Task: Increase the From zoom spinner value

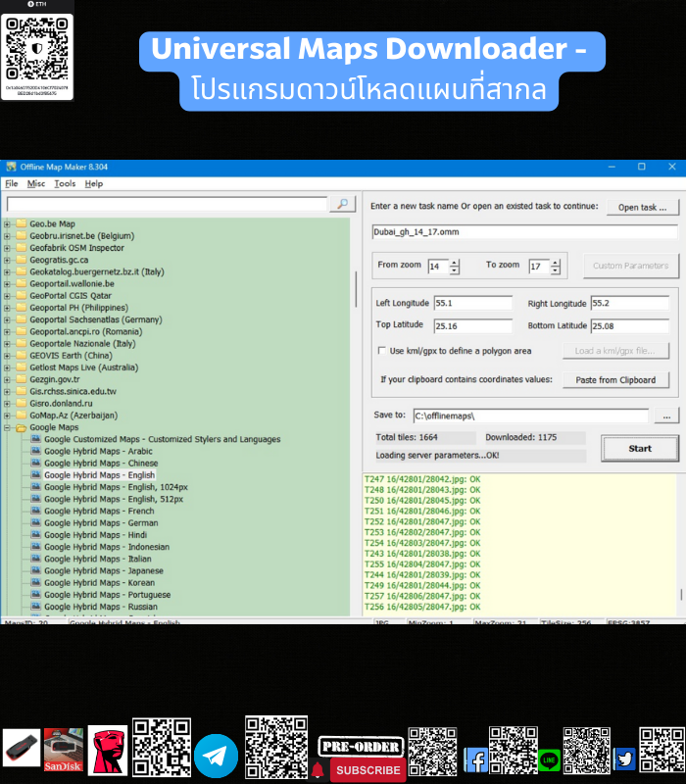Action: pyautogui.click(x=454, y=263)
